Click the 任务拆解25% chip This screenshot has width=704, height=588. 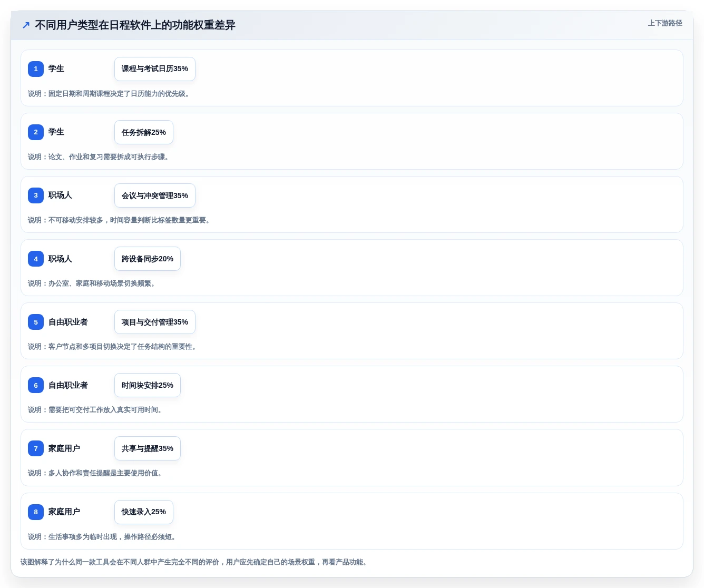click(x=144, y=132)
